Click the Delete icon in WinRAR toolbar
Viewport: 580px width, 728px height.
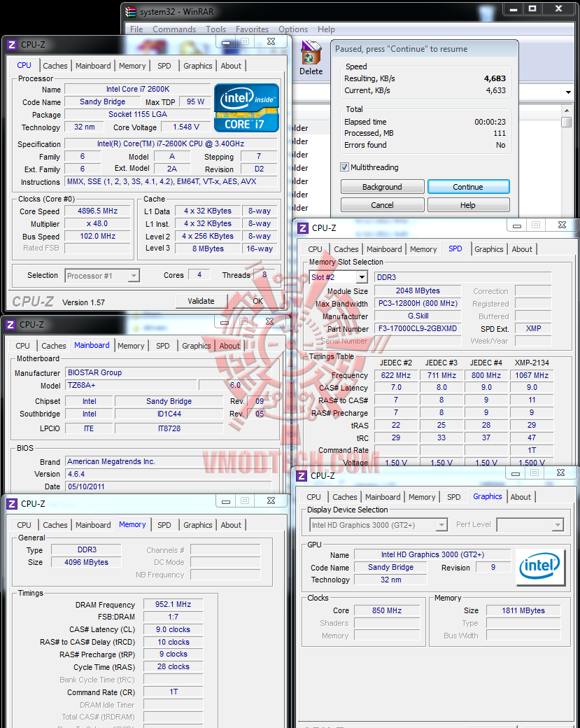pyautogui.click(x=311, y=58)
